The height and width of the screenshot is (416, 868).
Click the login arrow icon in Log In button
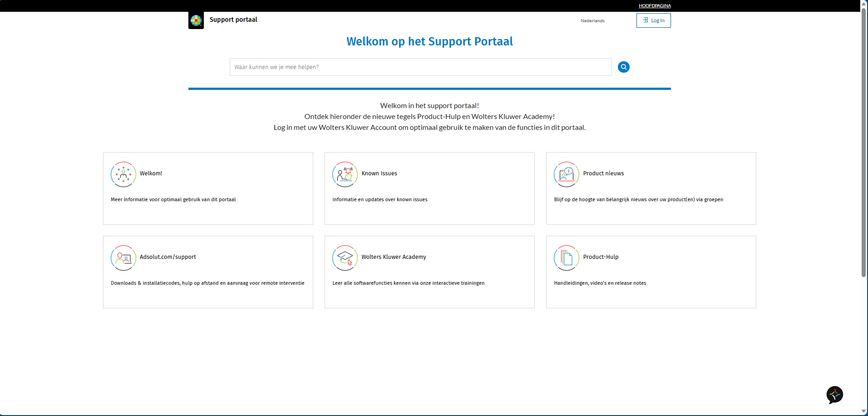click(x=646, y=20)
